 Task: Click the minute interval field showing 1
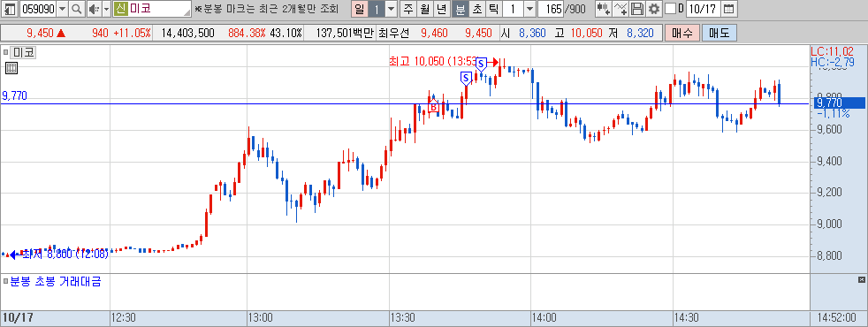click(x=514, y=9)
